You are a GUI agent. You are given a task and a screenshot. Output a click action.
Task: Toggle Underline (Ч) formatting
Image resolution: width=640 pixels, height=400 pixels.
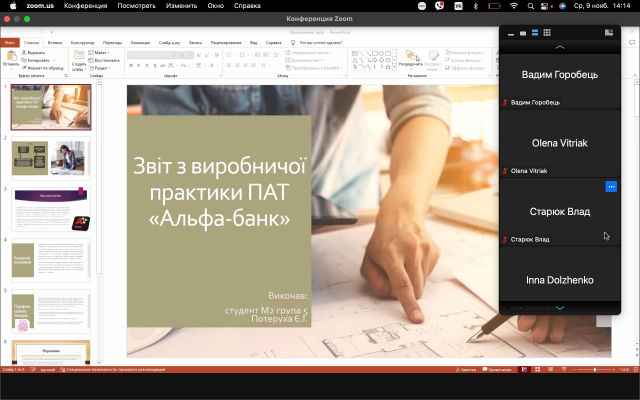pyautogui.click(x=147, y=65)
